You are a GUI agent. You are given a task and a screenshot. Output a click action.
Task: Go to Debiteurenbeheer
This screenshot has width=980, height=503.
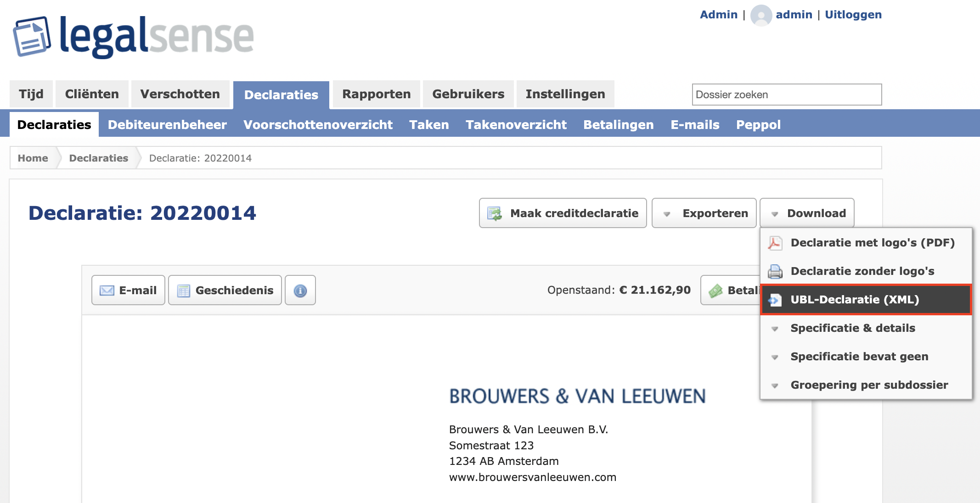click(x=167, y=125)
